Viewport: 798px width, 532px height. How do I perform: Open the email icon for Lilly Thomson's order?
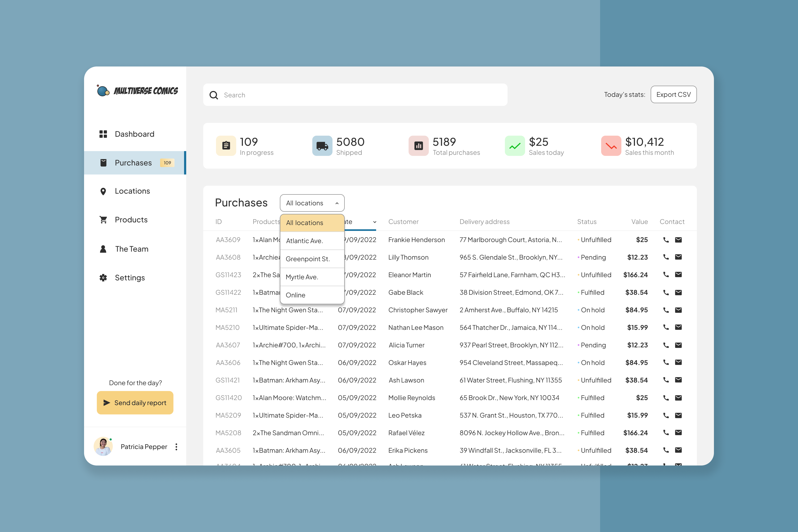point(679,257)
